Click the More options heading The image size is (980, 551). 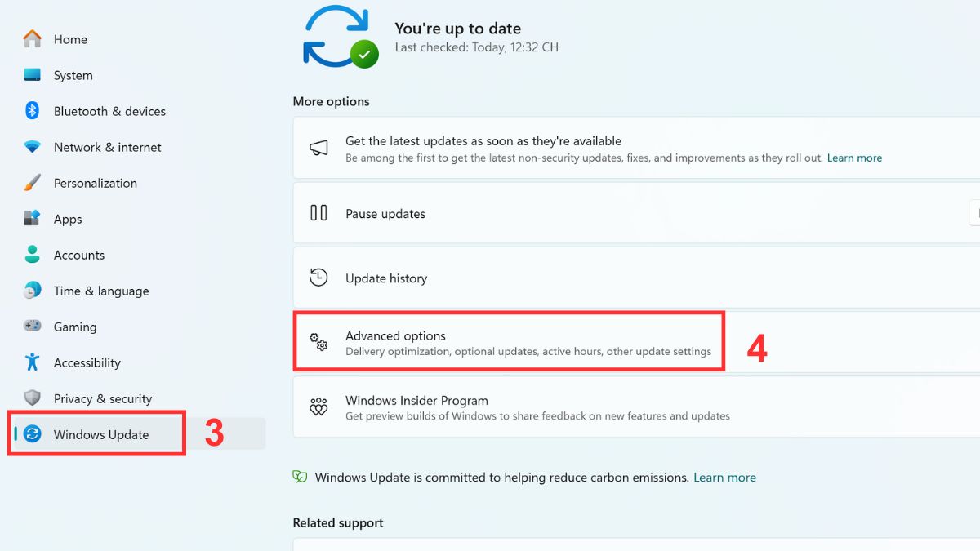tap(331, 101)
